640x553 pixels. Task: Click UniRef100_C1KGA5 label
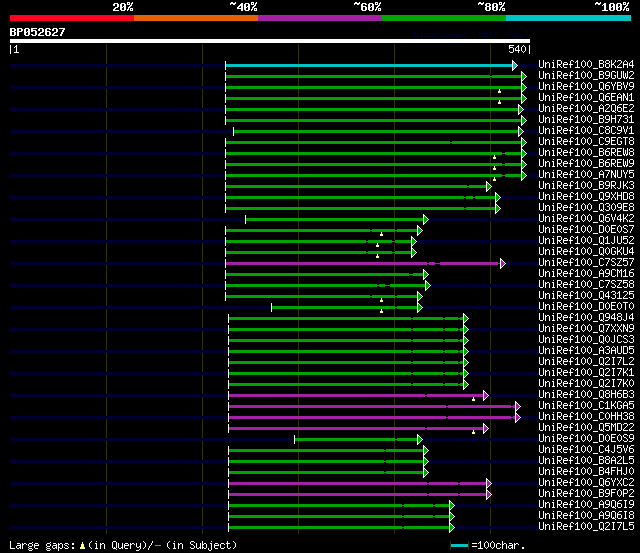(586, 406)
